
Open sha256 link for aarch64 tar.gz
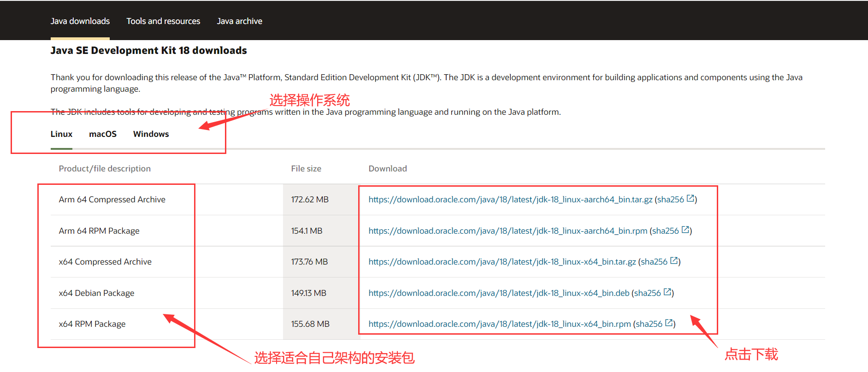[x=671, y=200]
